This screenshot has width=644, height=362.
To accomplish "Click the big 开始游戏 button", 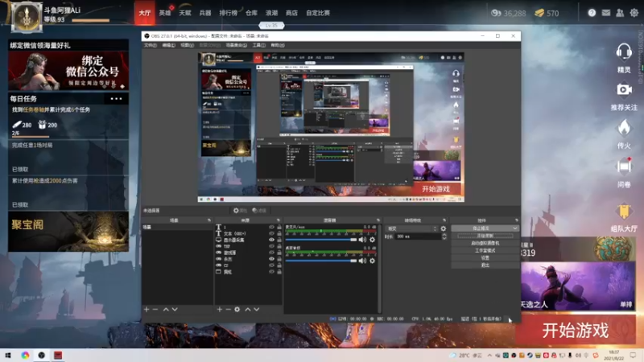I will (x=576, y=330).
